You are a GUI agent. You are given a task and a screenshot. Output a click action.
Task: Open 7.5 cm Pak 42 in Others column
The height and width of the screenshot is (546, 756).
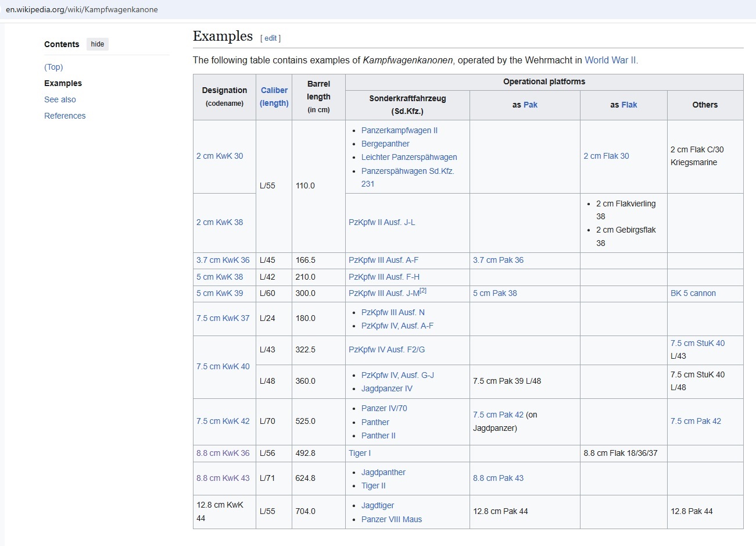click(696, 421)
